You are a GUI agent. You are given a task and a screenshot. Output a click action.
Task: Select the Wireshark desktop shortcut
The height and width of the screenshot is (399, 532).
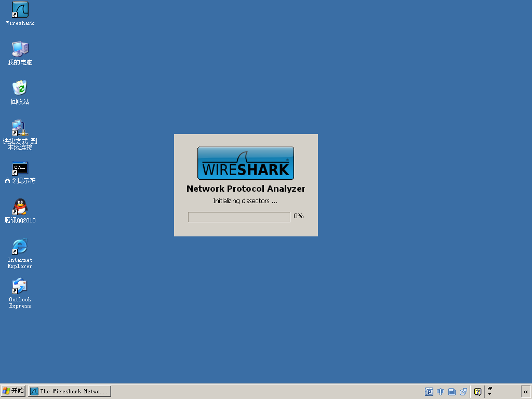[x=20, y=14]
